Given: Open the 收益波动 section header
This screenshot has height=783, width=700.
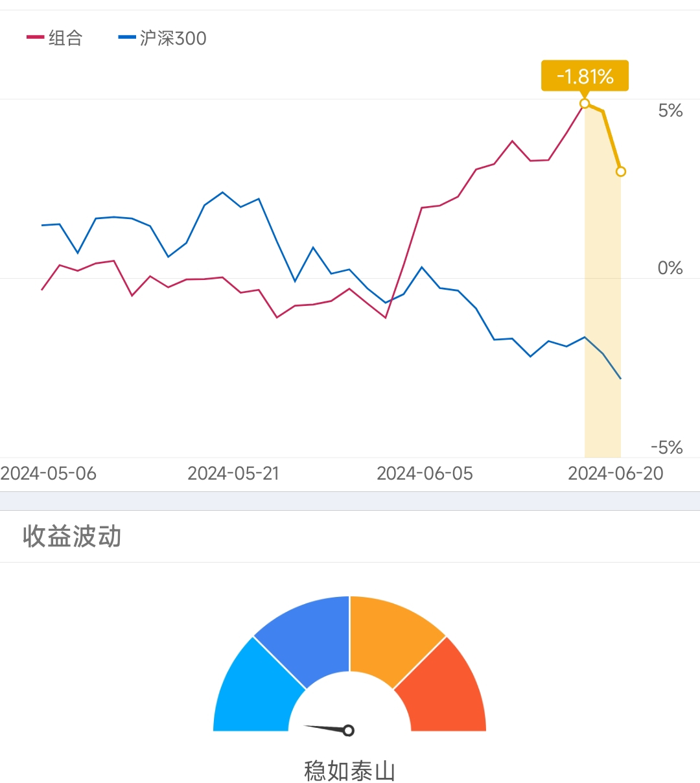Looking at the screenshot, I should [x=72, y=537].
